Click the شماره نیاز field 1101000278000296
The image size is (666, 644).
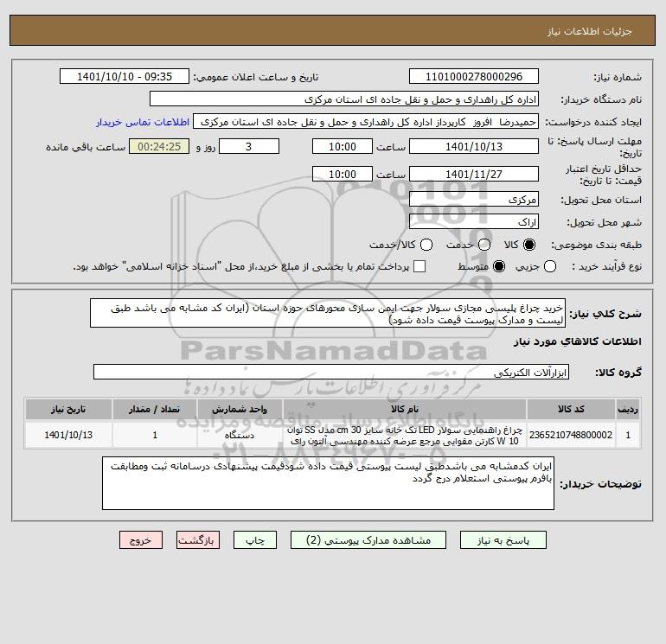pyautogui.click(x=474, y=76)
